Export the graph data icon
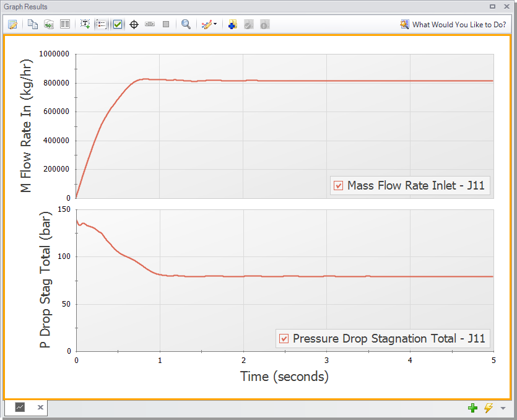Viewport: 517px width, 420px height. 50,24
